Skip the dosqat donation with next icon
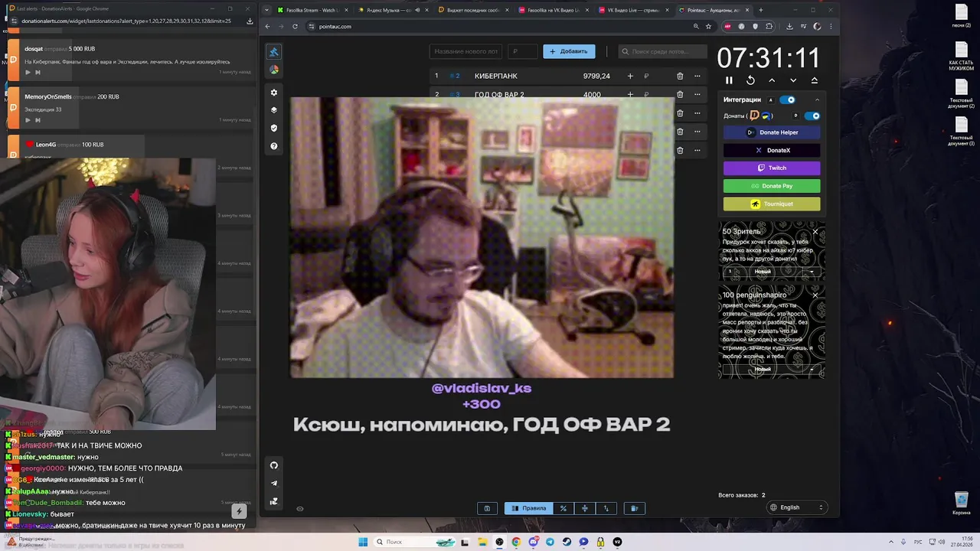 (x=38, y=72)
